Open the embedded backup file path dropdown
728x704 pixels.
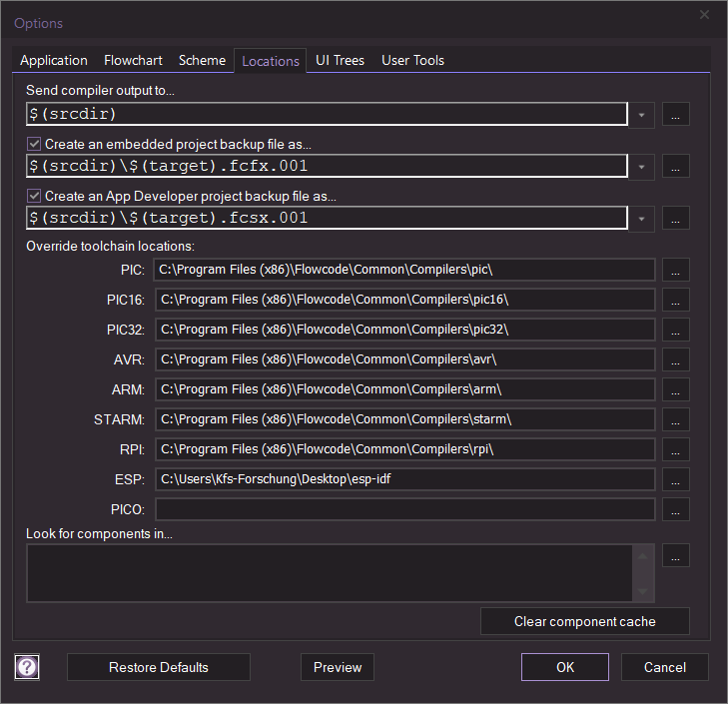[641, 166]
